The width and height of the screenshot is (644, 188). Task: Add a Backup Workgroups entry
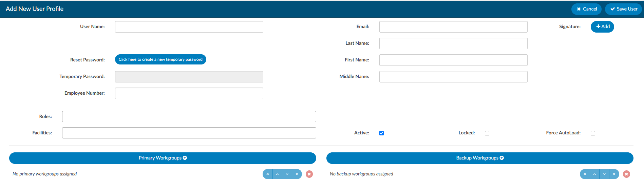point(480,158)
